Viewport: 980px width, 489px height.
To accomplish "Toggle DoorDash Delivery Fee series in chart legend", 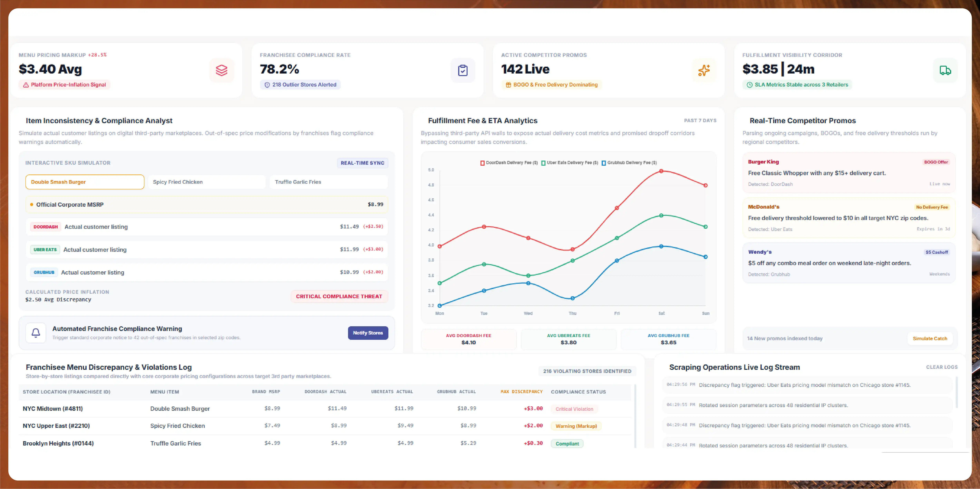I will coord(509,163).
